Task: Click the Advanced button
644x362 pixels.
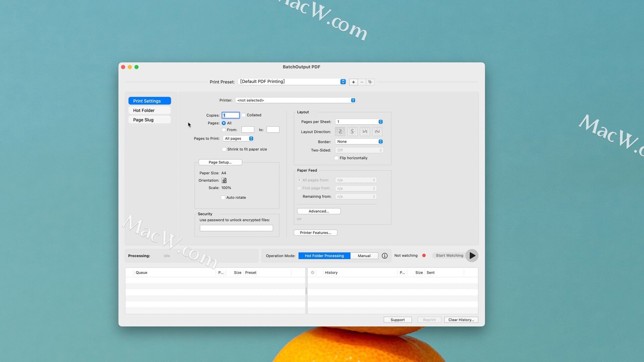Action: (x=319, y=211)
